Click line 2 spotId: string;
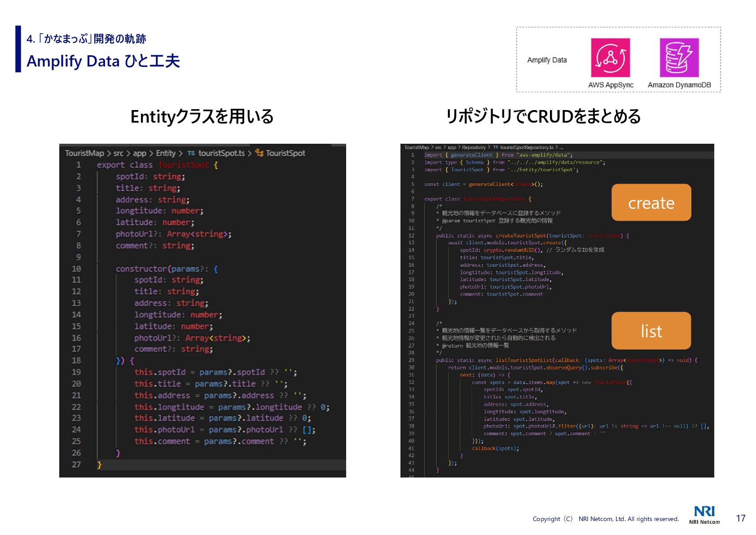 click(x=150, y=177)
